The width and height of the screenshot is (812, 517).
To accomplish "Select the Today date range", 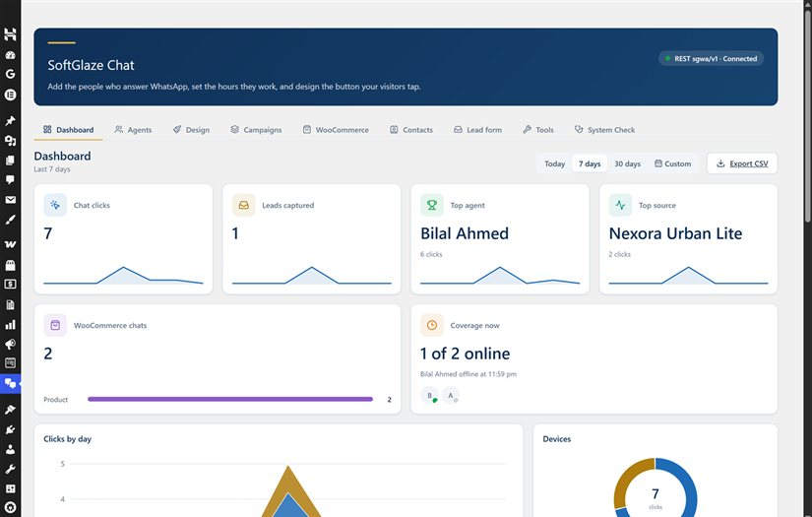I will coord(555,163).
